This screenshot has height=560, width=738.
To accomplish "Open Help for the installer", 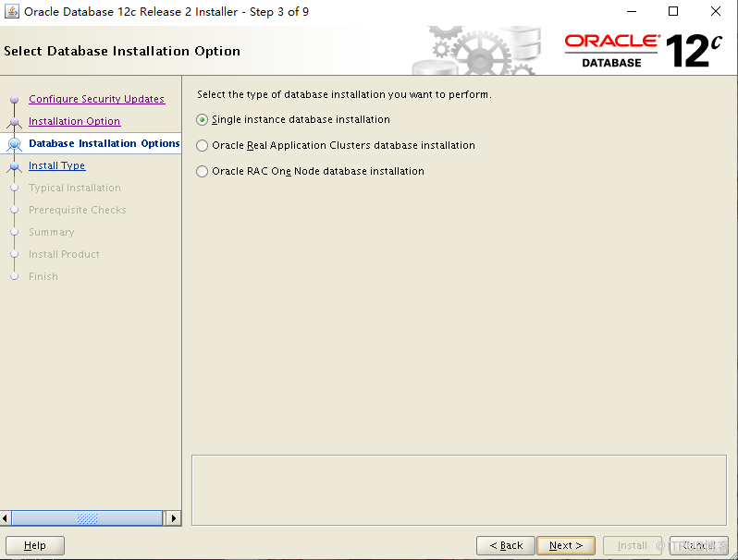I will pyautogui.click(x=35, y=545).
